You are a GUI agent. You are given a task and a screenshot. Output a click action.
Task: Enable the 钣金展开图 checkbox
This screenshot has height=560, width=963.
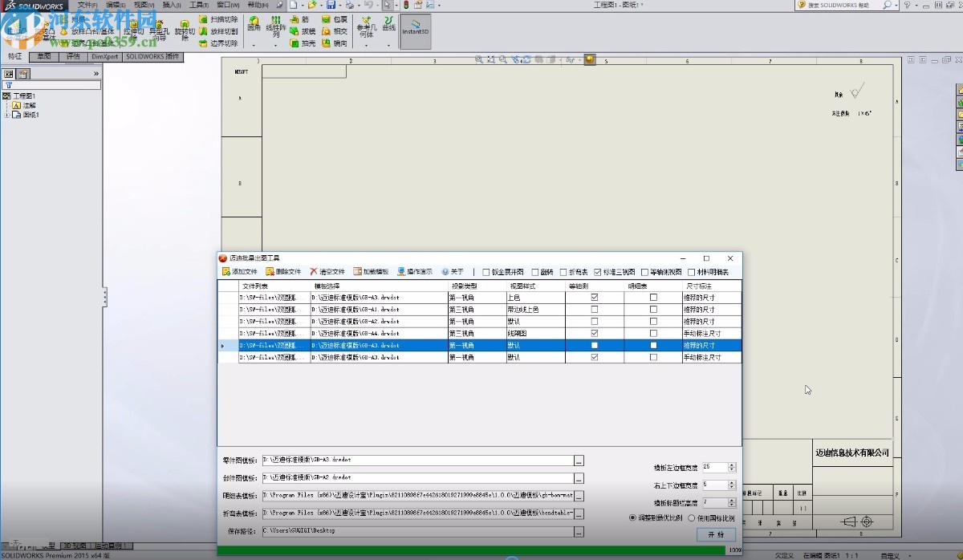pyautogui.click(x=486, y=272)
